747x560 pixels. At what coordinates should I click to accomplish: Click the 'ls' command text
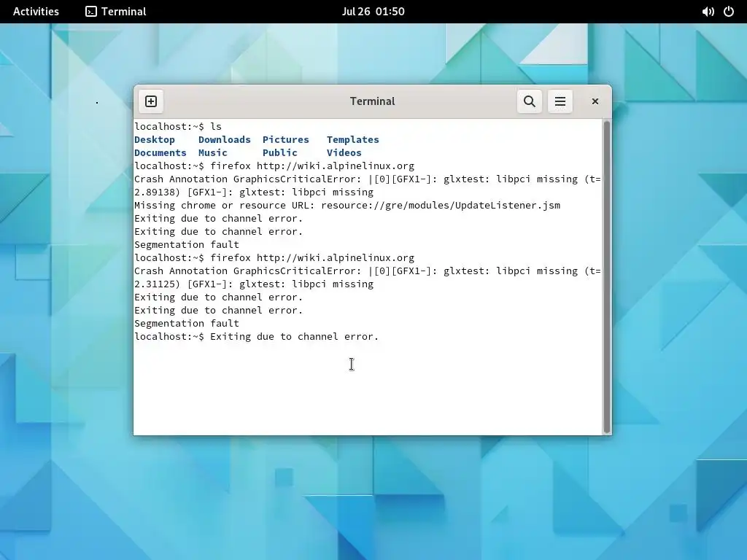tap(216, 127)
